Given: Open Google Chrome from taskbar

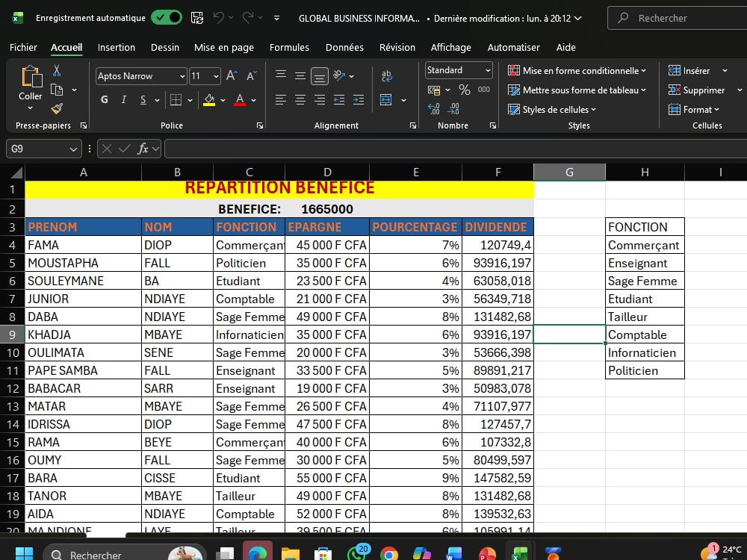Looking at the screenshot, I should tap(388, 554).
